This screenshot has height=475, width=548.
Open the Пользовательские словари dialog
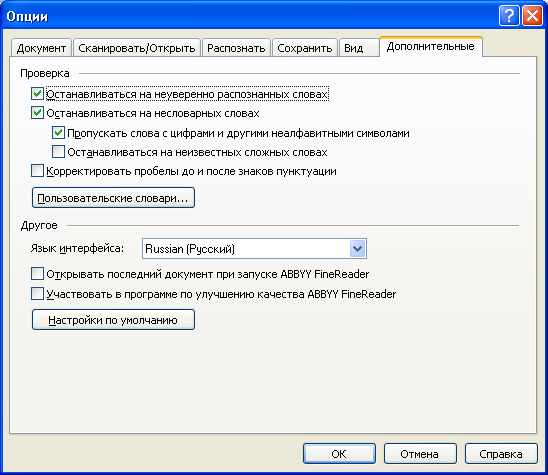[x=113, y=198]
